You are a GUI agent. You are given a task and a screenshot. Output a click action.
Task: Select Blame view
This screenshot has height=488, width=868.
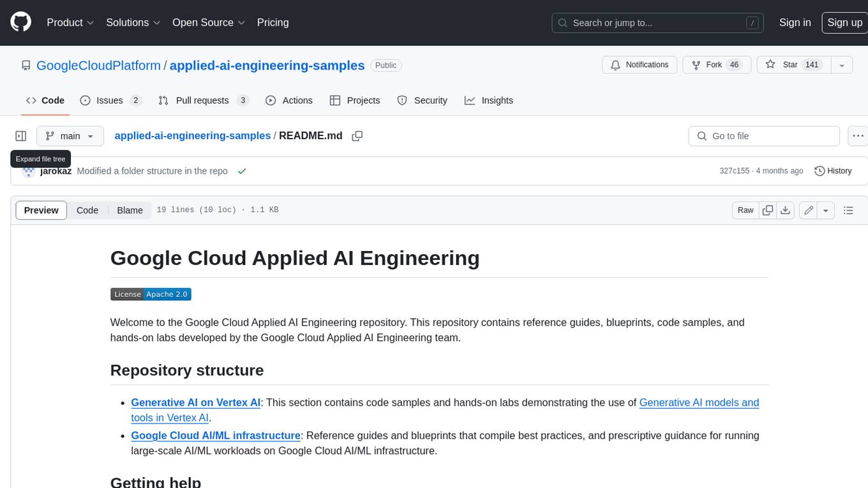[130, 210]
